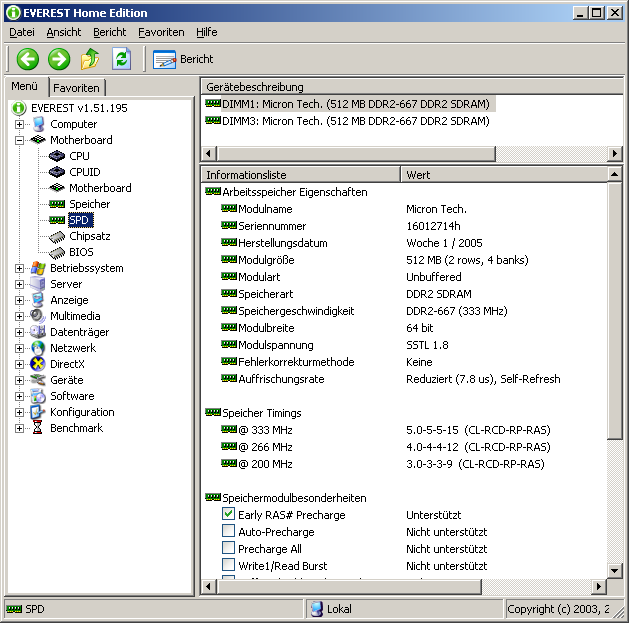The image size is (629, 623).
Task: Click the device list horizontal scrollbar thumb
Action: [356, 154]
